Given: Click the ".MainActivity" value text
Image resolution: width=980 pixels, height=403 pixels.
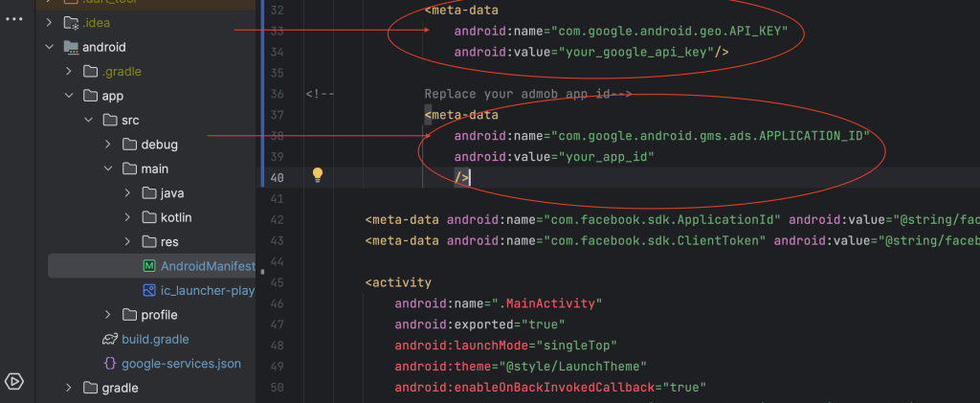Looking at the screenshot, I should click(546, 303).
